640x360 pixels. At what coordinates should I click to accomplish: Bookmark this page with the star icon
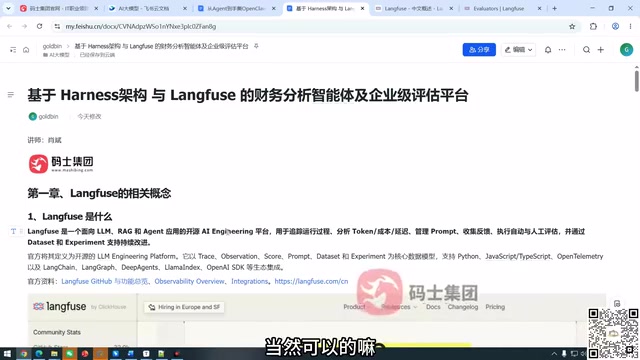click(x=572, y=26)
